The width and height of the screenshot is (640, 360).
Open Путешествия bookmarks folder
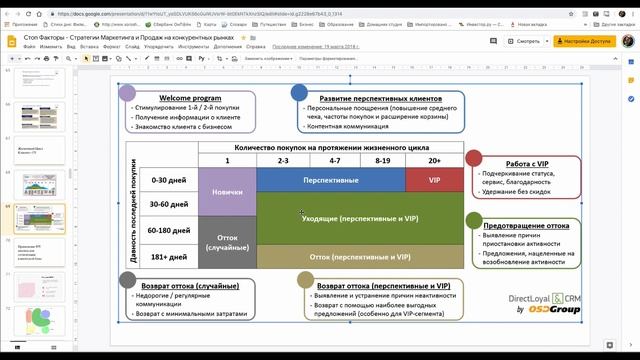click(x=269, y=24)
